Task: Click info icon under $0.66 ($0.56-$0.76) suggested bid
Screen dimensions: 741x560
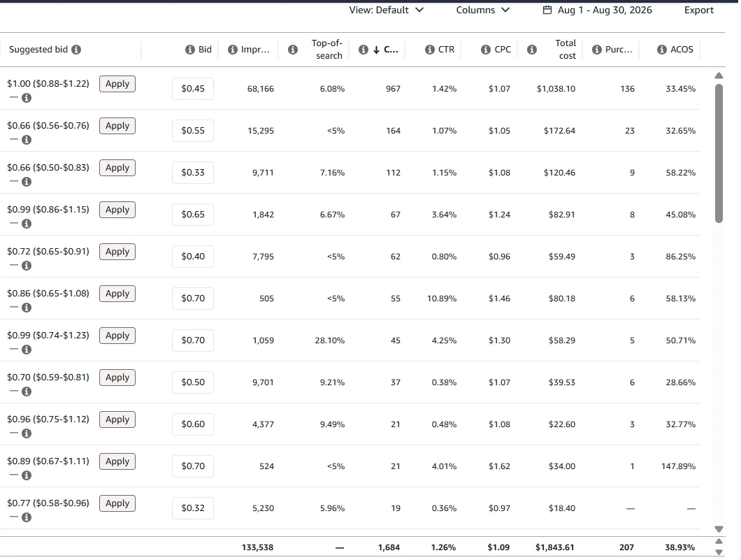Action: 27,140
